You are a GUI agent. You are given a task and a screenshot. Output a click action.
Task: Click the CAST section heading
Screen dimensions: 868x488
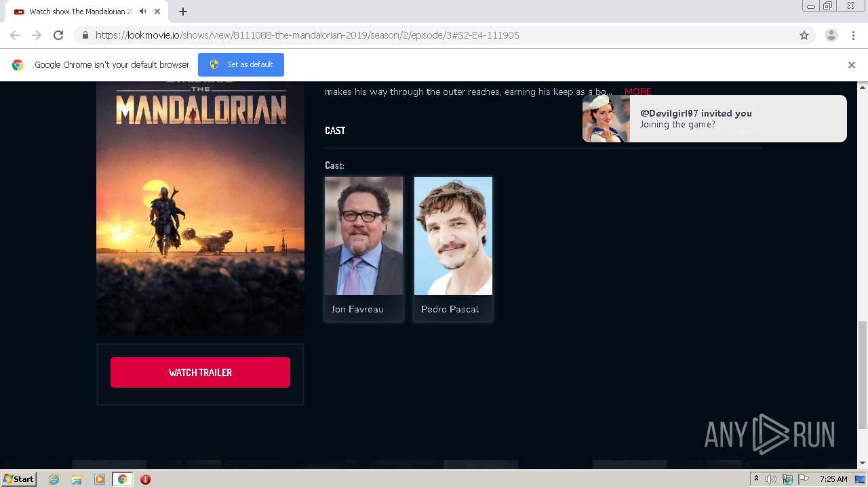click(x=335, y=131)
